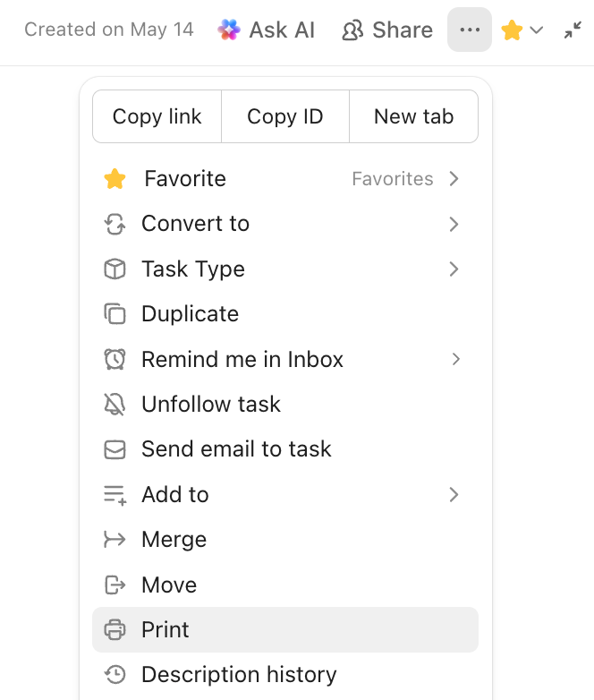This screenshot has width=594, height=700.
Task: Click the Duplicate copy icon
Action: pyautogui.click(x=115, y=314)
